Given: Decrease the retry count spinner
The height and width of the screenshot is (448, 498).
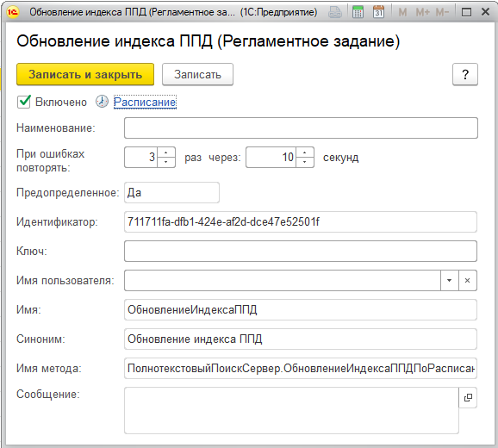Looking at the screenshot, I should [166, 162].
